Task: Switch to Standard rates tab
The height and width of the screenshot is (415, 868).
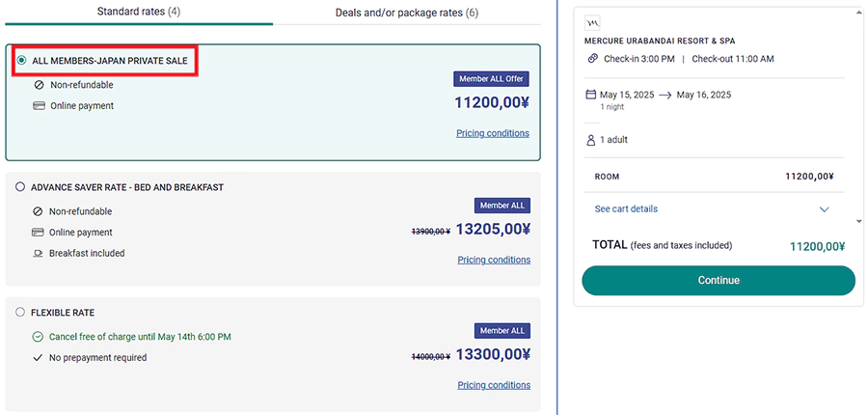Action: tap(138, 13)
